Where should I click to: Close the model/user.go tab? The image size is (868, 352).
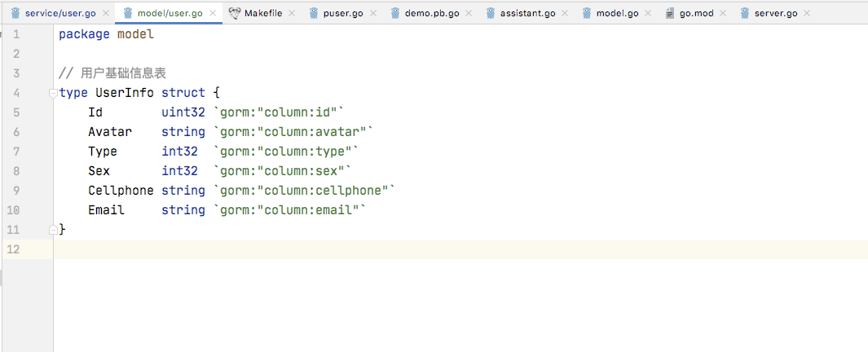(x=214, y=14)
